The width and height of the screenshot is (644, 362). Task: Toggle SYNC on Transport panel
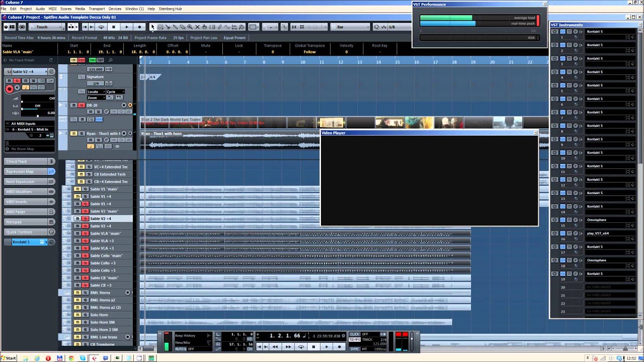tap(354, 349)
